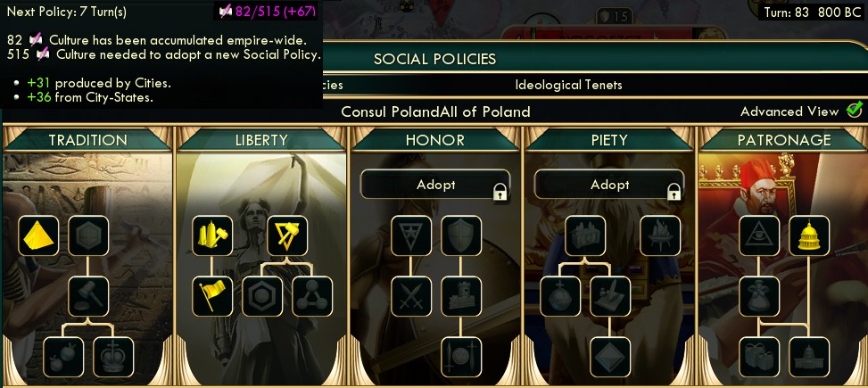Switch to the Ideological Tenets tab
The width and height of the screenshot is (868, 388).
(568, 86)
